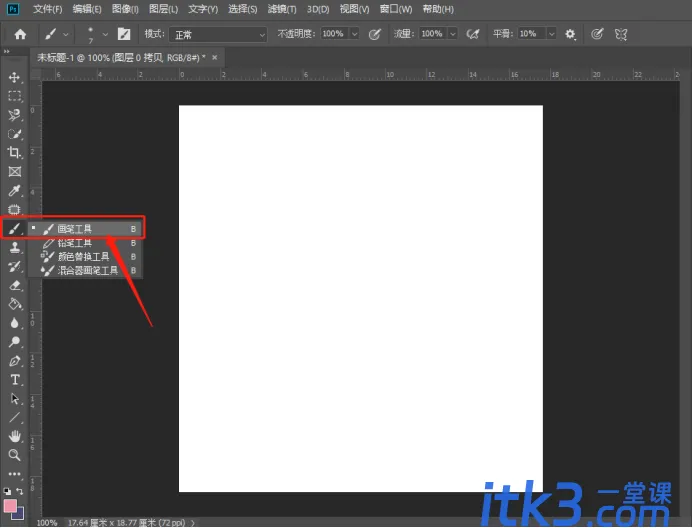Select the Clone Stamp tool
The height and width of the screenshot is (528, 692).
(x=14, y=248)
